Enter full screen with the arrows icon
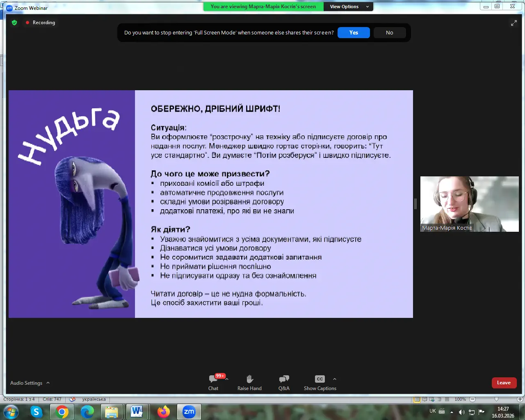Screen dimensions: 525x420 point(514,23)
